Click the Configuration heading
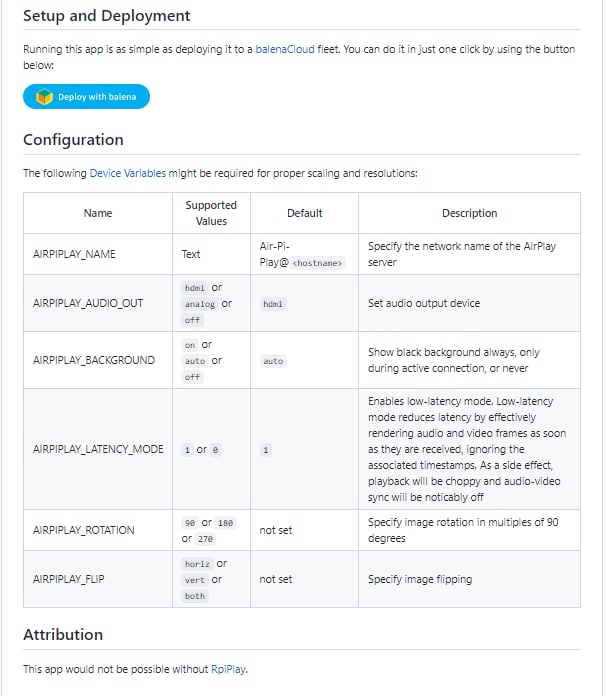 [73, 140]
